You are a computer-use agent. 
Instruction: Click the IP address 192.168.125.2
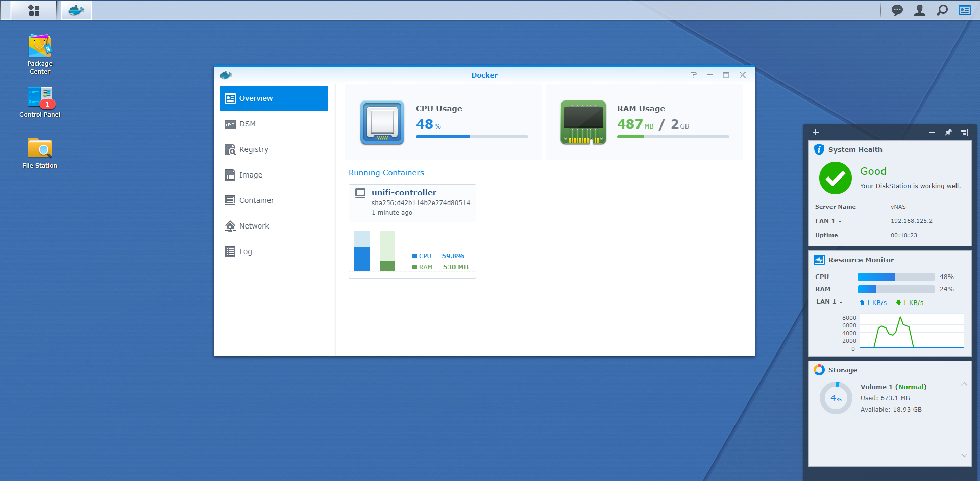(912, 221)
